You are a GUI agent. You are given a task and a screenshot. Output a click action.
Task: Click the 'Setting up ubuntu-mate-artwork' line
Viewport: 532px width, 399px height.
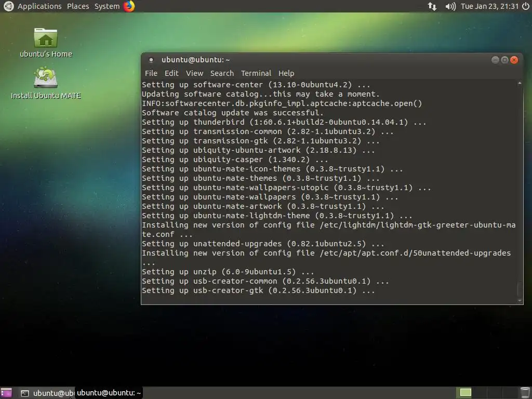pyautogui.click(x=263, y=206)
